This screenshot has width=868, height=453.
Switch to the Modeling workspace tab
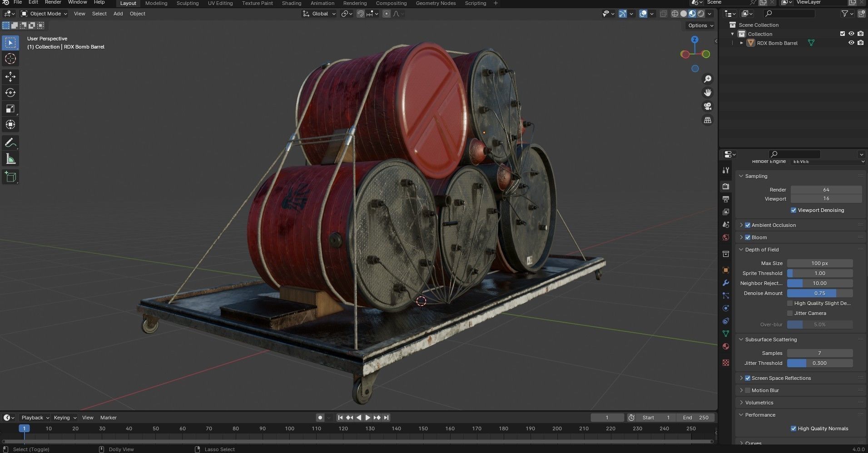156,3
